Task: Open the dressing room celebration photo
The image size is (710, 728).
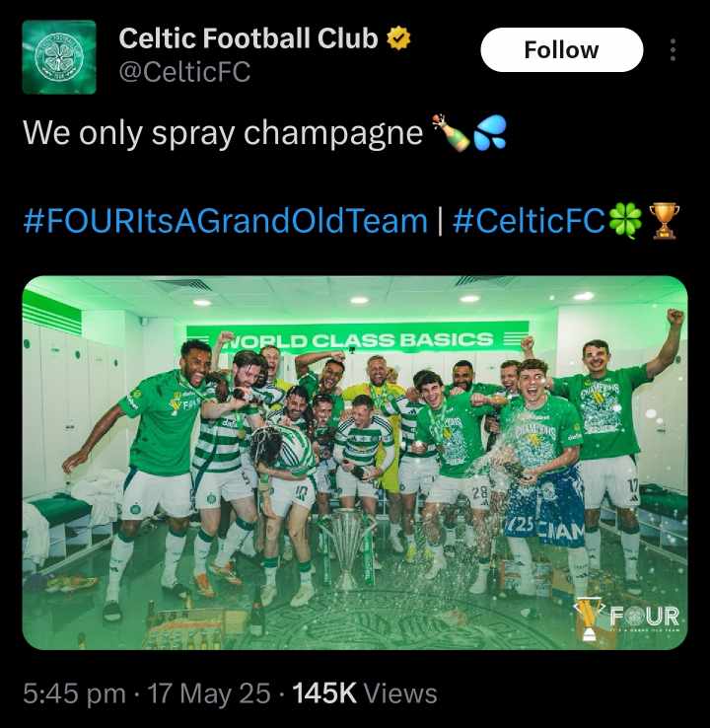Action: point(355,463)
